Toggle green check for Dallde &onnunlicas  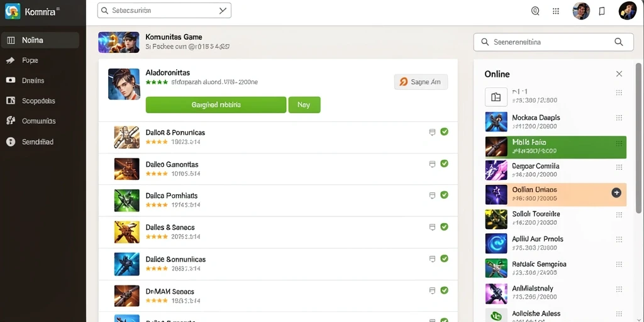coord(444,258)
